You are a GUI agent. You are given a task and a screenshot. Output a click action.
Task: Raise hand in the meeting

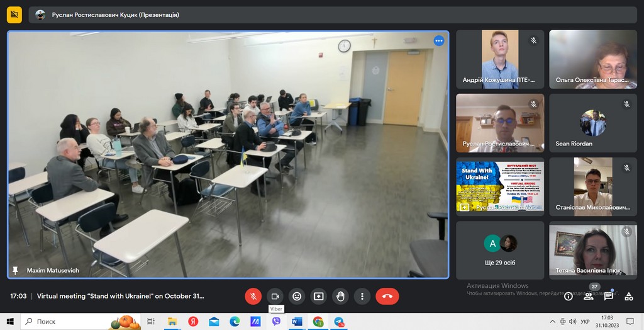pos(340,296)
